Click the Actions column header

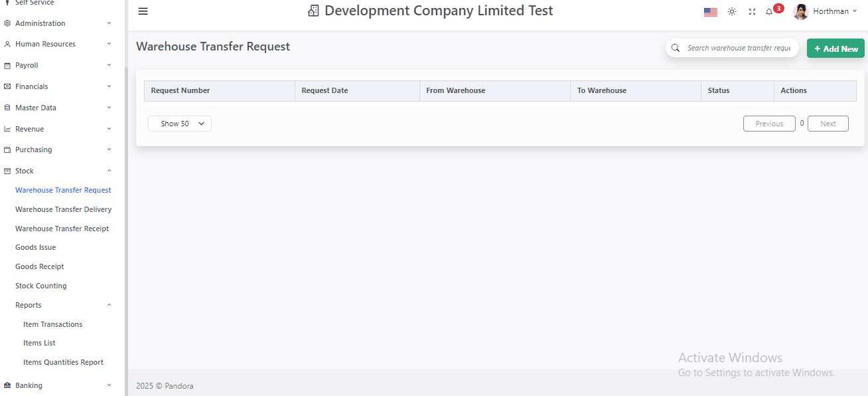pos(815,90)
